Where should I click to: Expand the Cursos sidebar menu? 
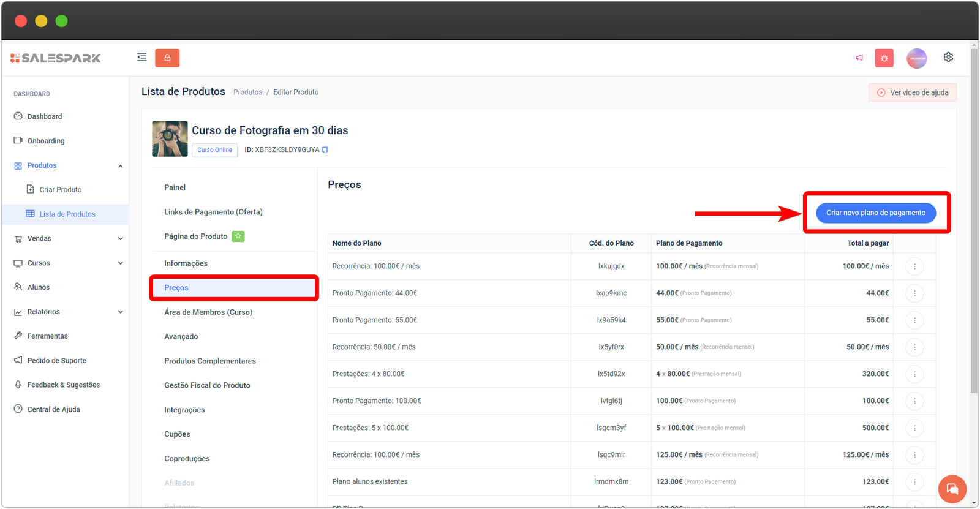(x=120, y=263)
